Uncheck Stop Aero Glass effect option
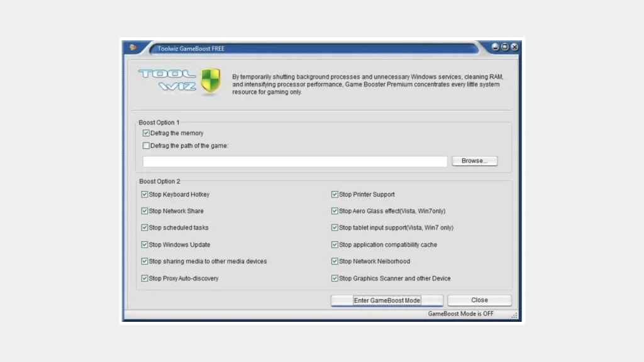 [x=335, y=211]
